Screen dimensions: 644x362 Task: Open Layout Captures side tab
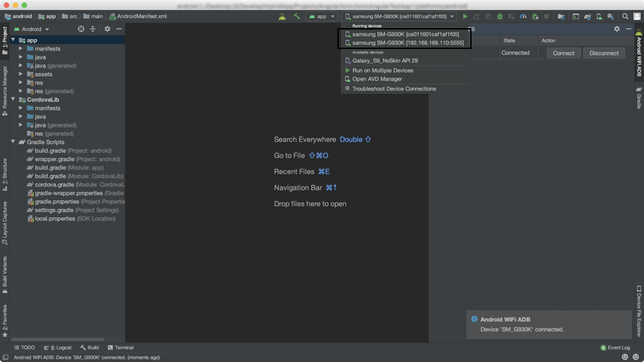click(x=5, y=223)
